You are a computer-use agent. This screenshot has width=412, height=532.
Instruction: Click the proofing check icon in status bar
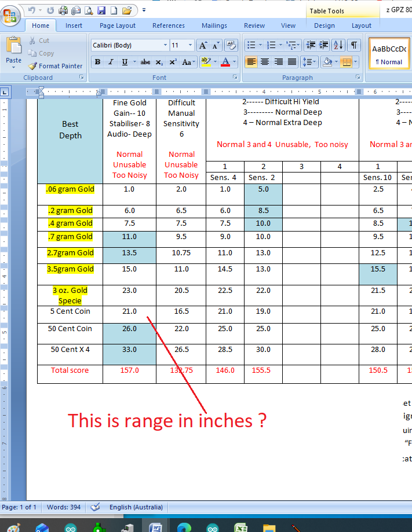[95, 507]
